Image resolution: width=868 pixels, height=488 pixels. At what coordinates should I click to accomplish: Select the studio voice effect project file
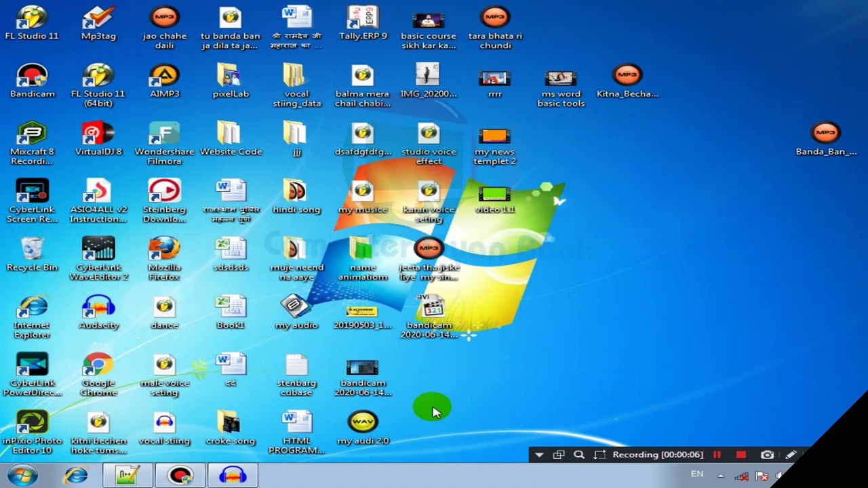click(x=429, y=143)
